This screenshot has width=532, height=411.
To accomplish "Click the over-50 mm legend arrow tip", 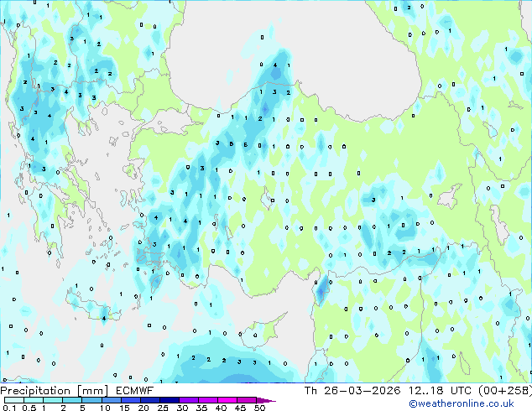I will (x=266, y=401).
